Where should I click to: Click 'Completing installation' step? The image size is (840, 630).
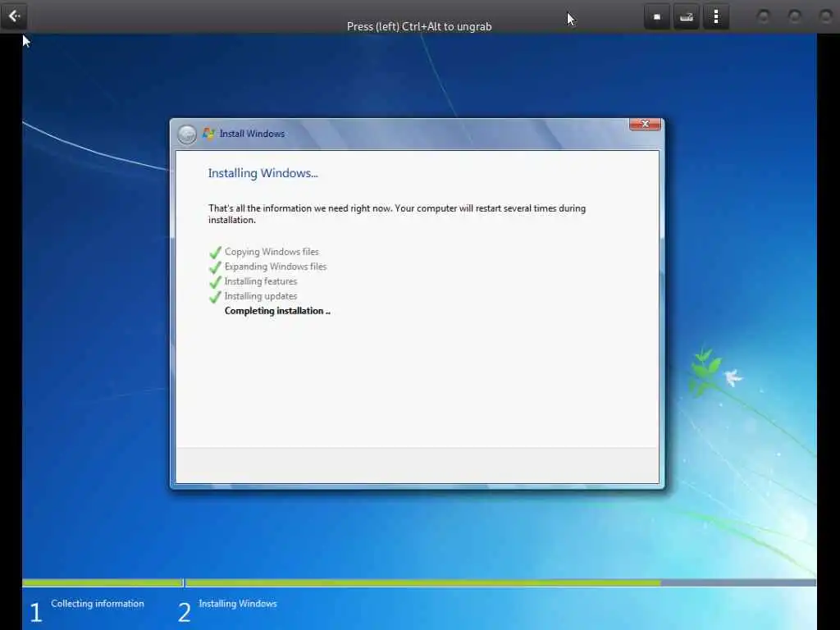tap(277, 311)
